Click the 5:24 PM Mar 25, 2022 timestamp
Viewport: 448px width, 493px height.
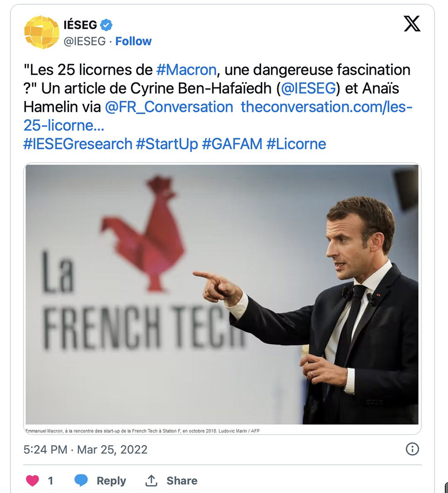(85, 450)
